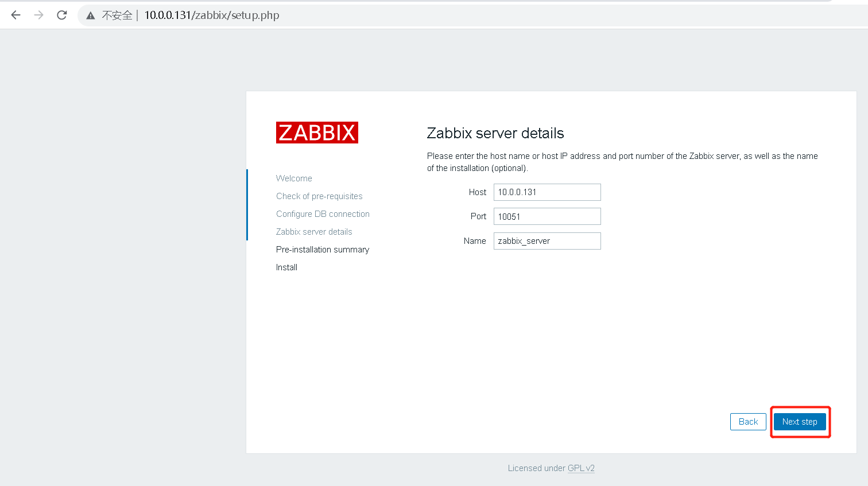This screenshot has height=486, width=868.
Task: Click the Host input field
Action: [547, 192]
